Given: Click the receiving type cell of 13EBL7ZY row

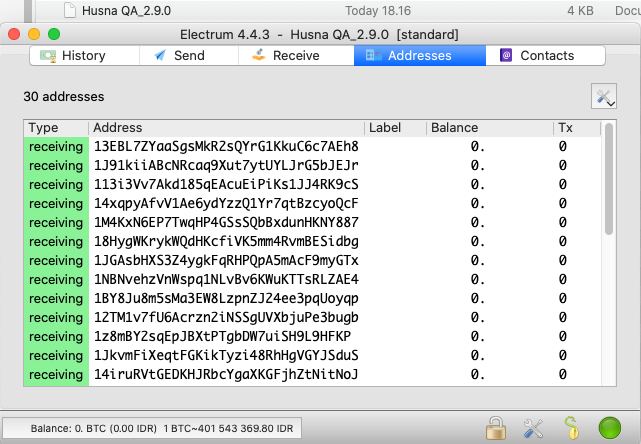Looking at the screenshot, I should 56,146.
